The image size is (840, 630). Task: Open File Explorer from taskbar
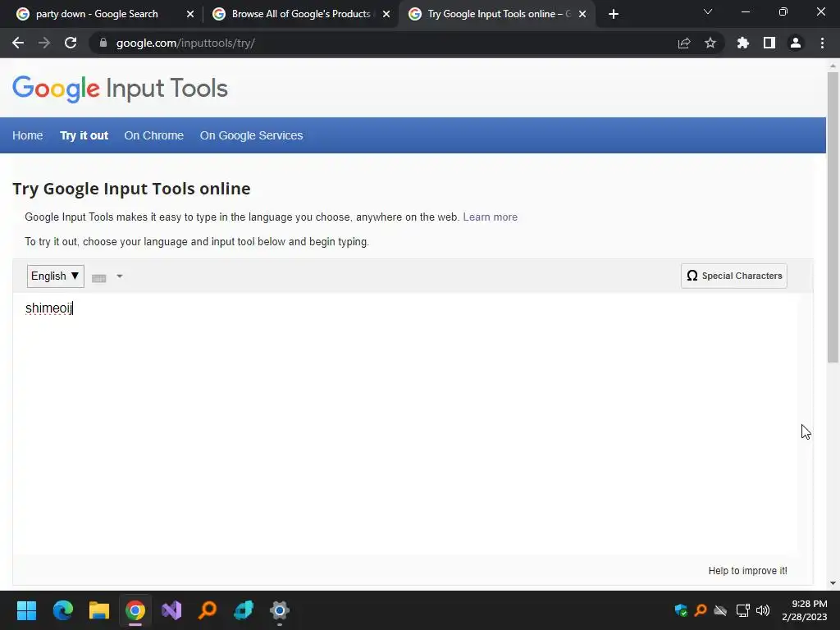point(99,610)
